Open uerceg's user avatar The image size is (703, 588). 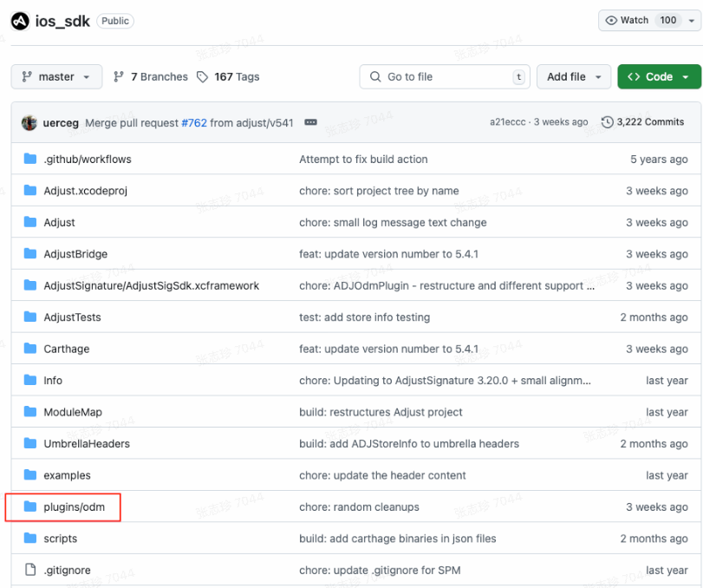point(29,122)
